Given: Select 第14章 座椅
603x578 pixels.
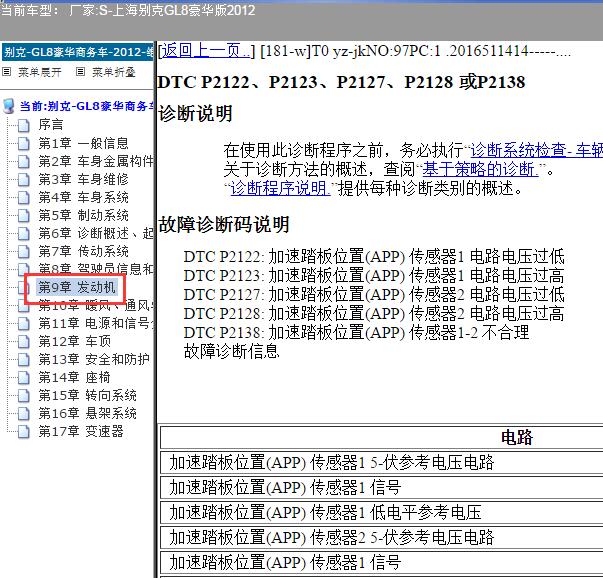Looking at the screenshot, I should click(x=75, y=377).
